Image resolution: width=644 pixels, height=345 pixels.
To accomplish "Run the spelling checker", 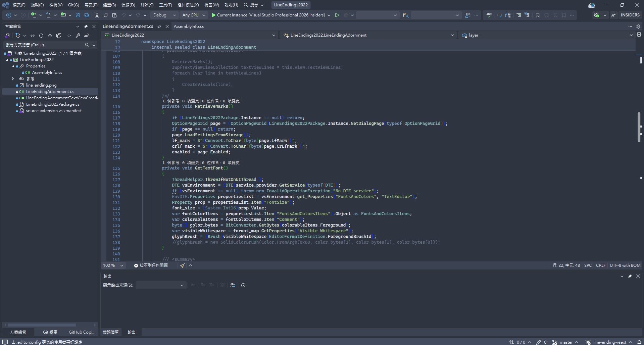I will tap(489, 15).
